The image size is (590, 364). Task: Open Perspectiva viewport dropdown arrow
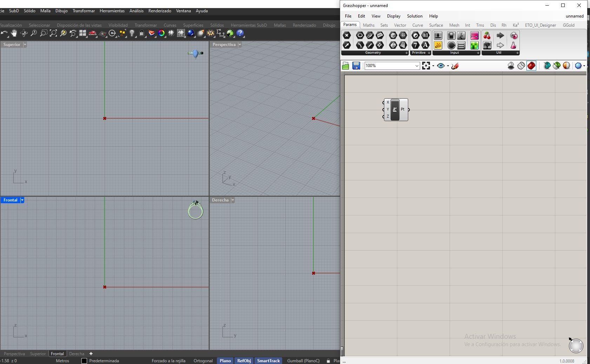(240, 45)
